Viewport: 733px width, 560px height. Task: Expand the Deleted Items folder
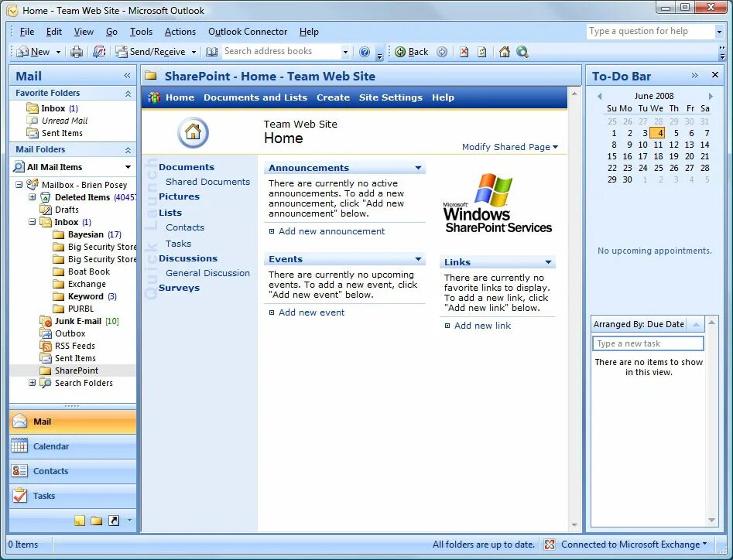(x=31, y=197)
